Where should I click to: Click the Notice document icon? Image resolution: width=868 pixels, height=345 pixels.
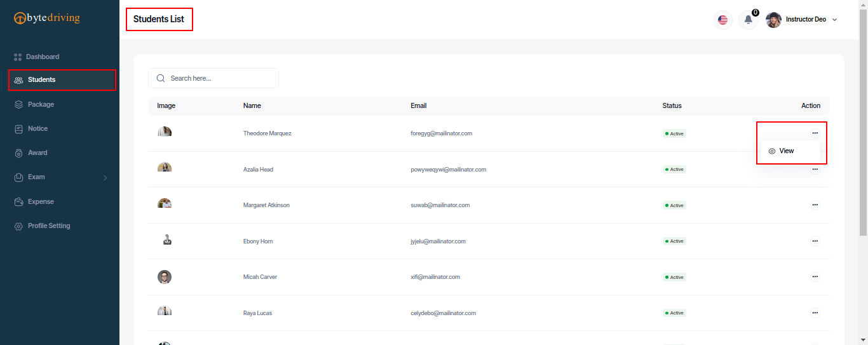pyautogui.click(x=18, y=128)
